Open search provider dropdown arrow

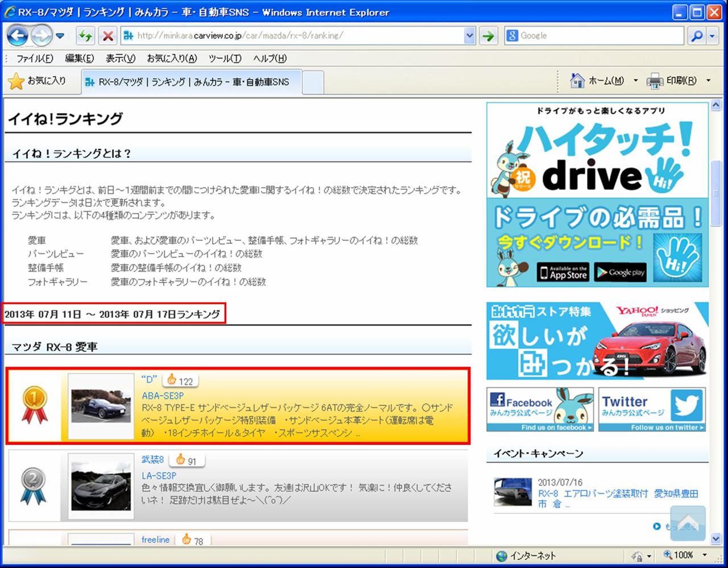click(x=713, y=36)
